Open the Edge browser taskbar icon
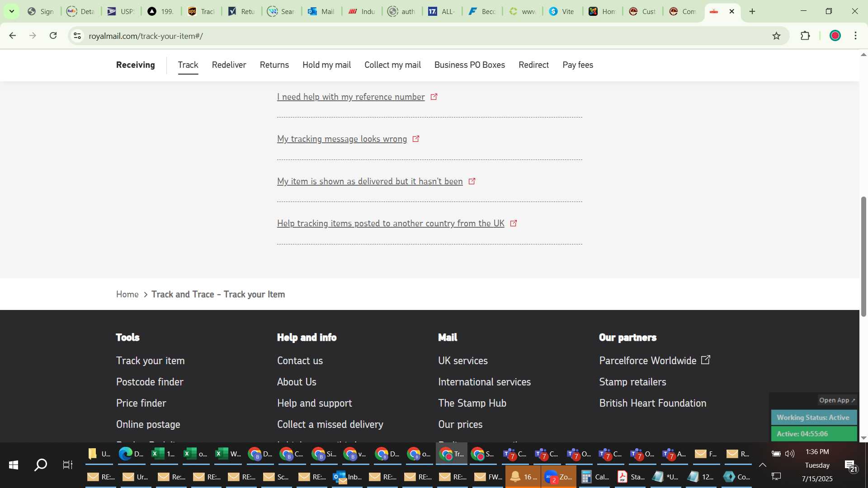Screen dimensions: 868x488 pyautogui.click(x=131, y=454)
